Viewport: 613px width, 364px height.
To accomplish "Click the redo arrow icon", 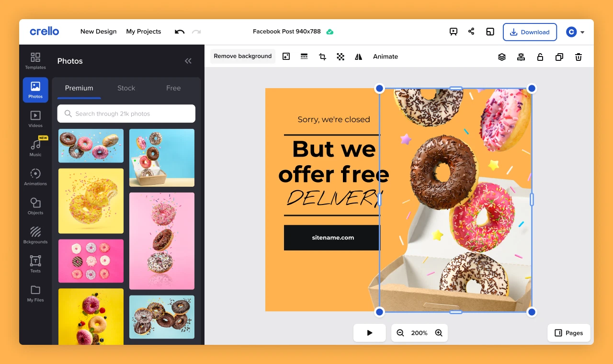I will [196, 32].
